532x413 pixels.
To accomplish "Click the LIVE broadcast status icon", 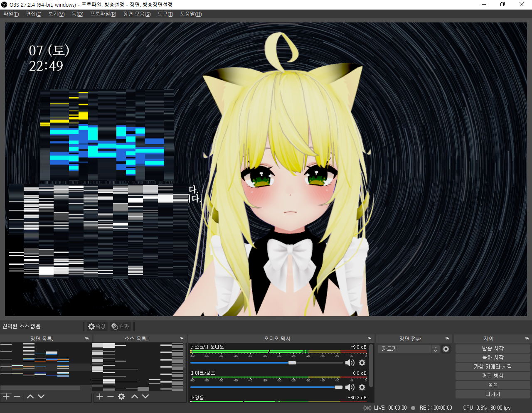I will coord(367,408).
